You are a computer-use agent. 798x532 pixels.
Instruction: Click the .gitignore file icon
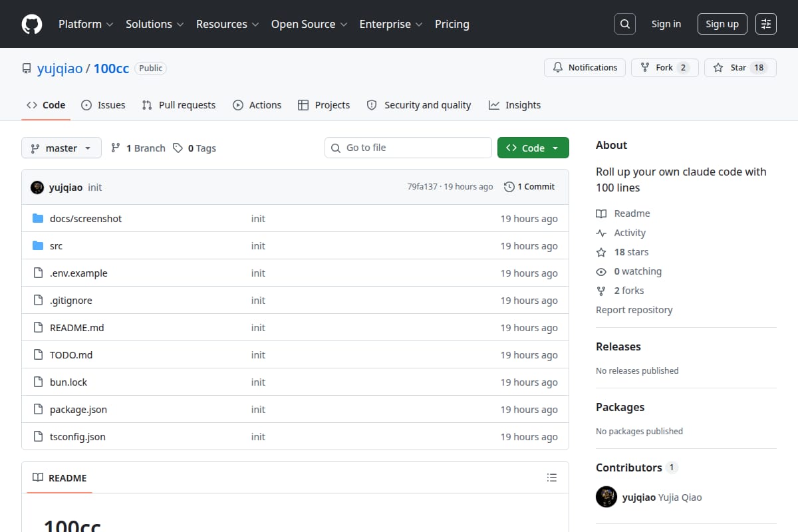[38, 301]
